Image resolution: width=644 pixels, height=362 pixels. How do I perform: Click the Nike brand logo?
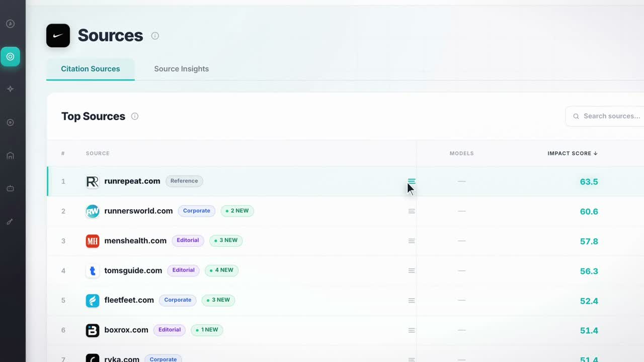(58, 36)
